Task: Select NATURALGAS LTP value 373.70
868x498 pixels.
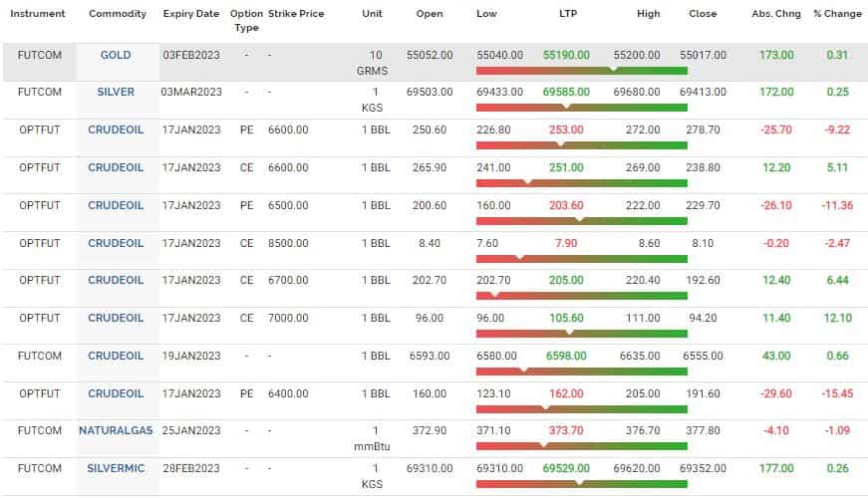Action: click(x=566, y=430)
